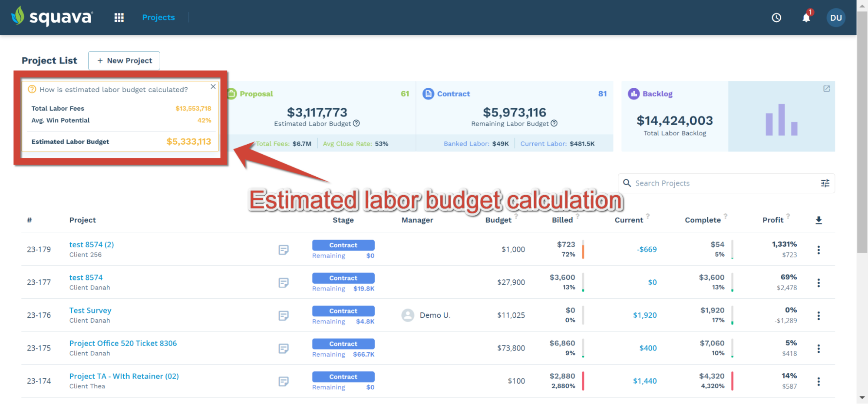Open the notifications bell
This screenshot has height=404, width=868.
(x=806, y=17)
